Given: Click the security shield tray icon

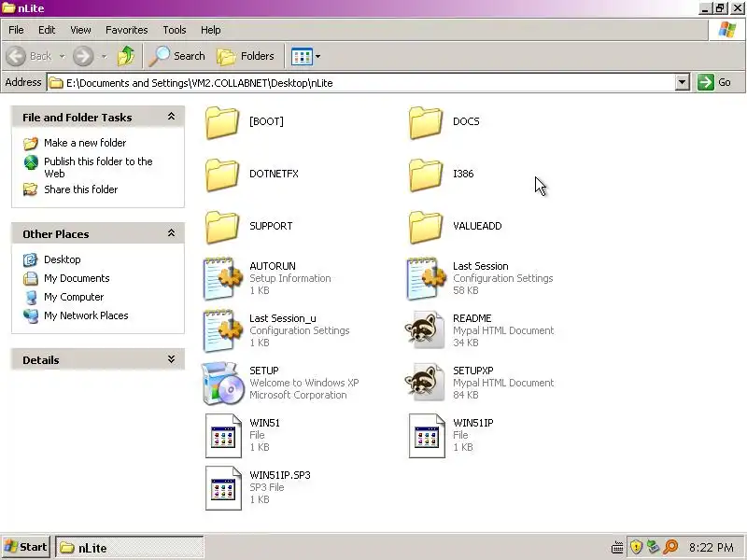Looking at the screenshot, I should pyautogui.click(x=636, y=547).
